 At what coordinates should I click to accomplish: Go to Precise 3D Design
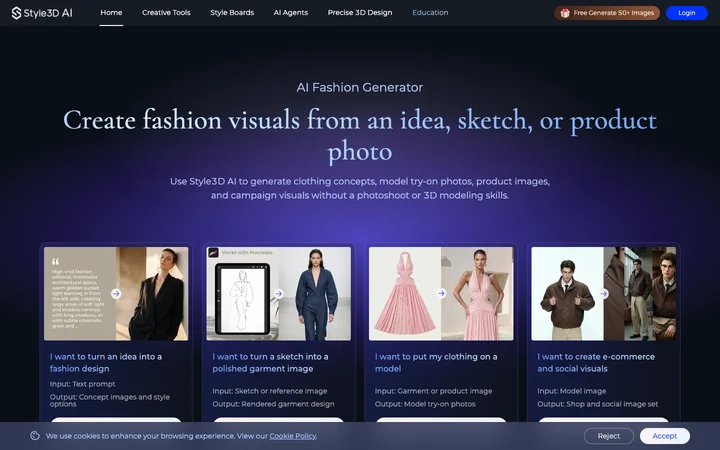tap(360, 13)
